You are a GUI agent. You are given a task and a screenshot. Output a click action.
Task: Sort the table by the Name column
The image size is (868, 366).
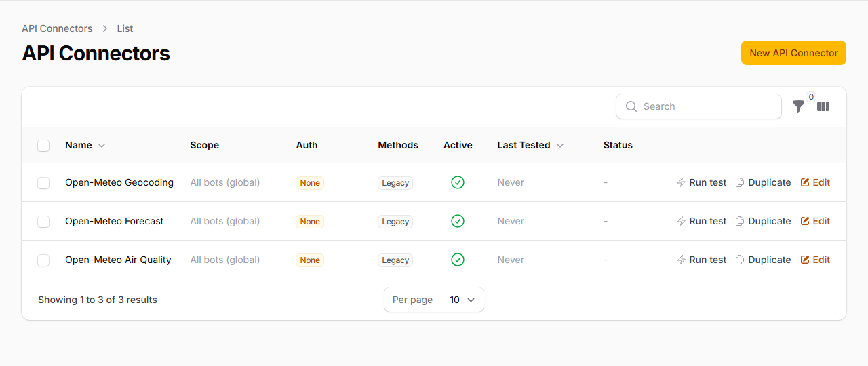tap(85, 145)
